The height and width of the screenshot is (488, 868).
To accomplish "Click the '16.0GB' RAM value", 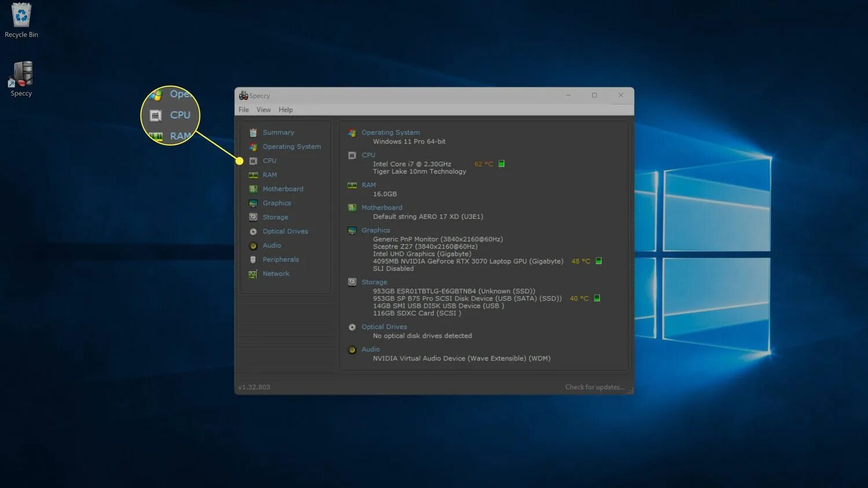I will [385, 194].
